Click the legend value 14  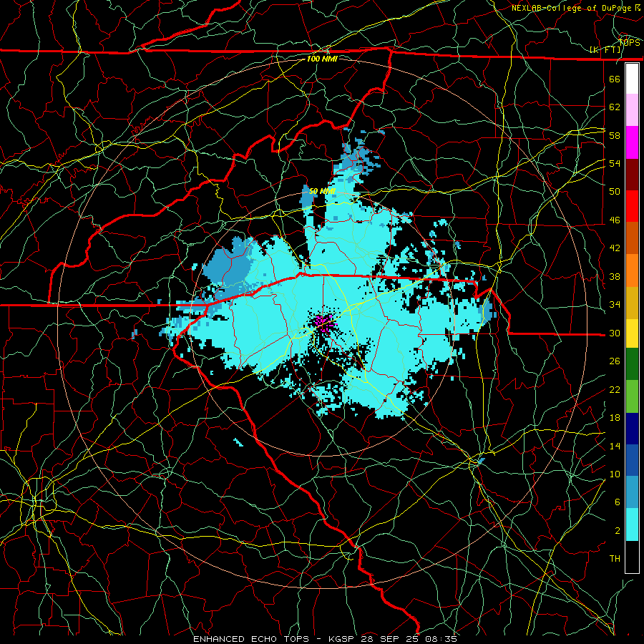[615, 446]
